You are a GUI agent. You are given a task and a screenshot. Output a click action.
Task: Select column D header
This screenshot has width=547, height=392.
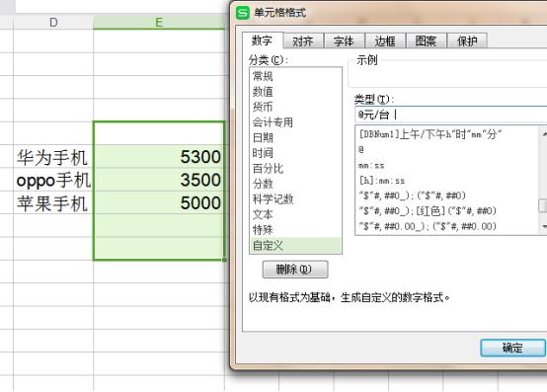53,23
